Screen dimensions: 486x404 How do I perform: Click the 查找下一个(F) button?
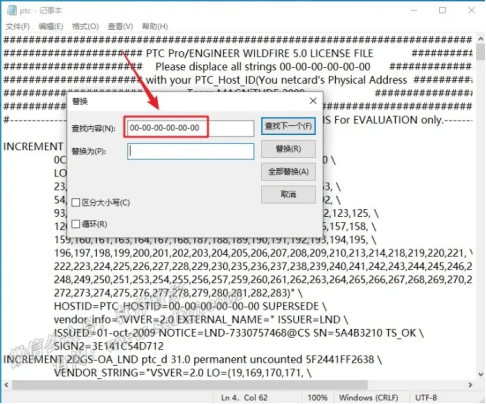[x=288, y=126]
